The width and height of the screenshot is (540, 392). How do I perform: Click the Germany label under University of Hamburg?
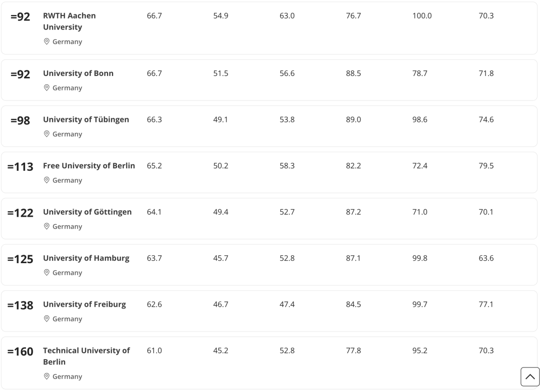[x=67, y=273]
